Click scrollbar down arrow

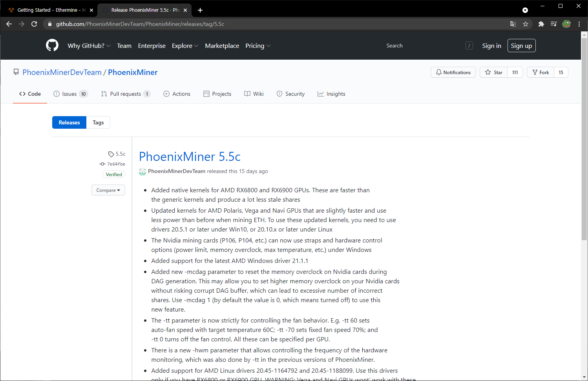(x=584, y=377)
